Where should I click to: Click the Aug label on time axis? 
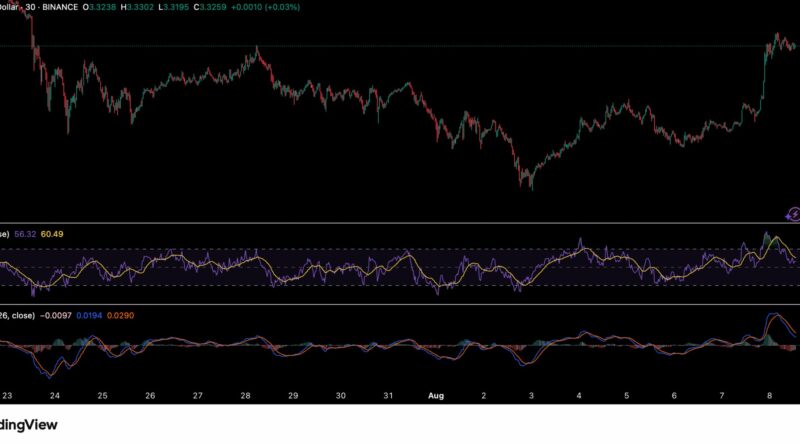[x=435, y=395]
